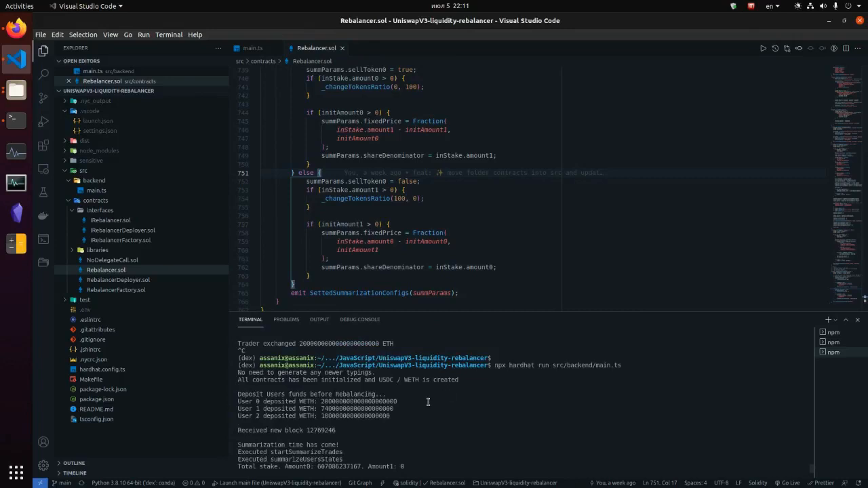Open the Manage gear in activity bar
The image size is (868, 488).
click(x=43, y=466)
